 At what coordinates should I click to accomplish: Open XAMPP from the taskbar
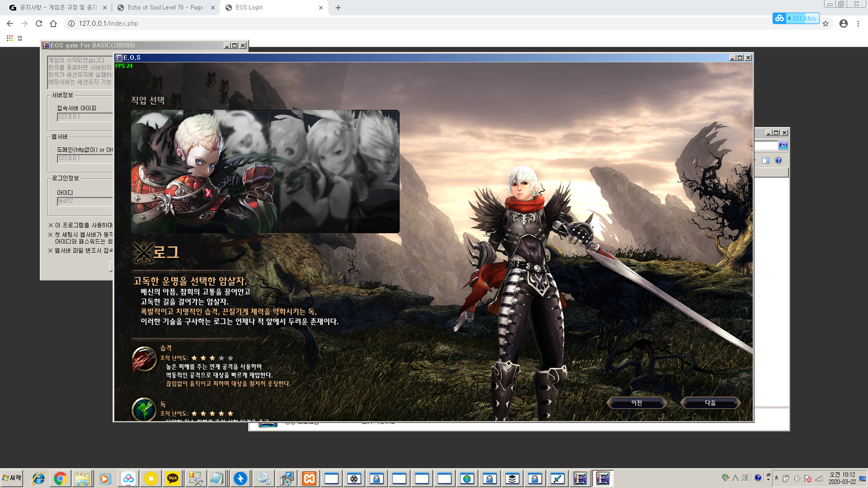(309, 479)
